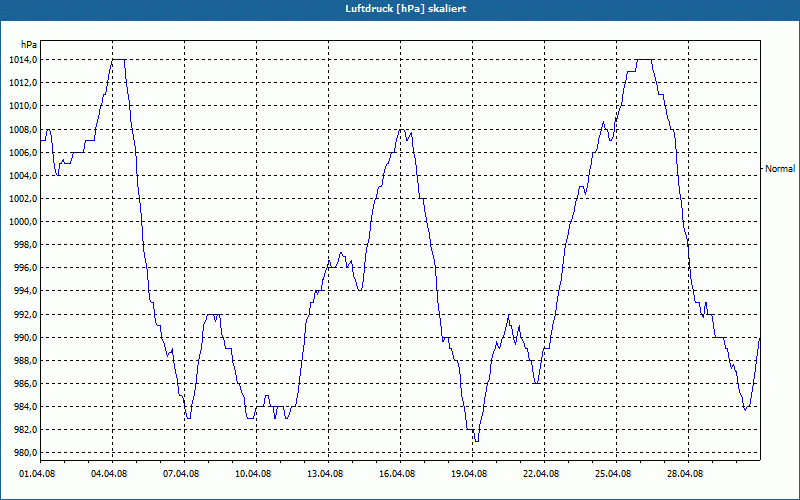Click the 28.04.08 date label
800x500 pixels.
click(x=685, y=474)
